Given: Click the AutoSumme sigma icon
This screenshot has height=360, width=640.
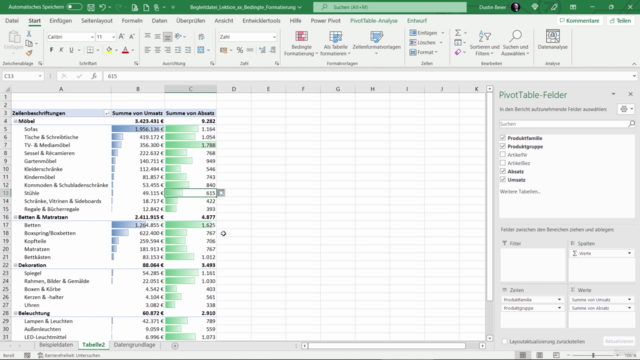Looking at the screenshot, I should coord(458,33).
